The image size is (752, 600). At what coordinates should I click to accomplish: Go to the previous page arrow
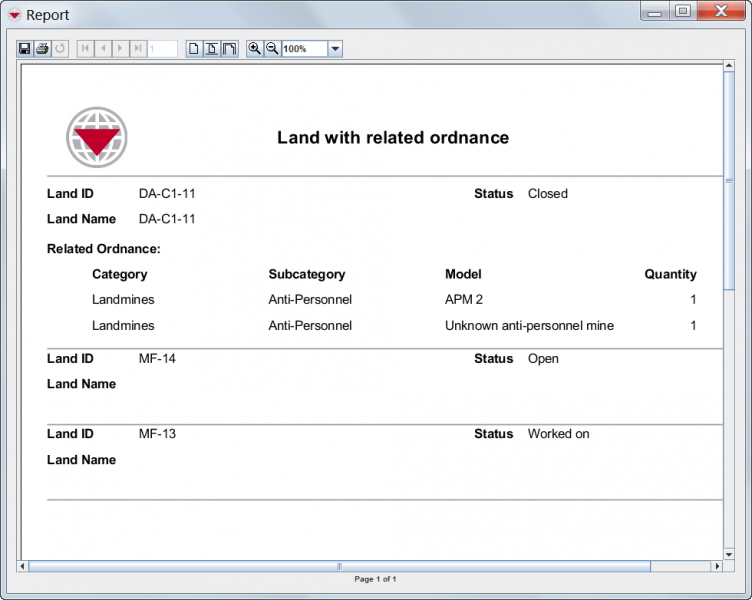tap(102, 48)
